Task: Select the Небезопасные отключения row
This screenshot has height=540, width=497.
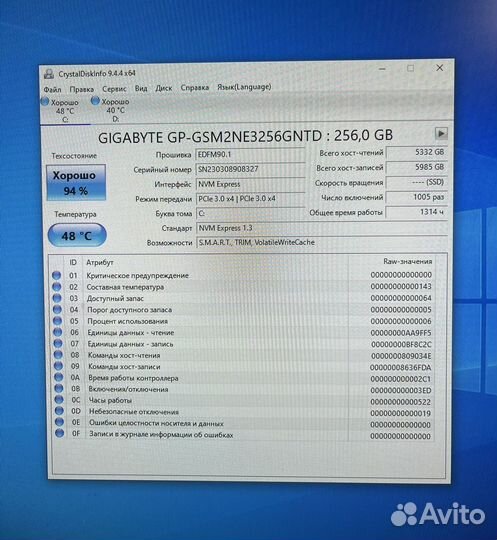Action: [x=244, y=412]
